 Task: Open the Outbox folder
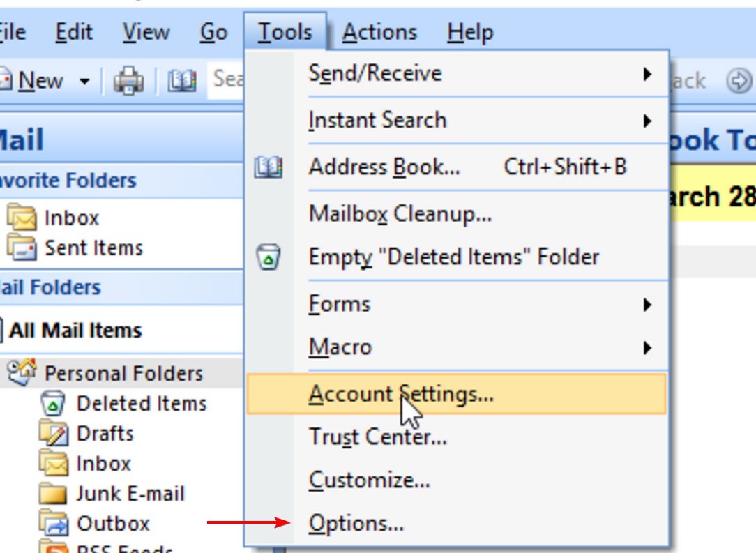tap(113, 524)
